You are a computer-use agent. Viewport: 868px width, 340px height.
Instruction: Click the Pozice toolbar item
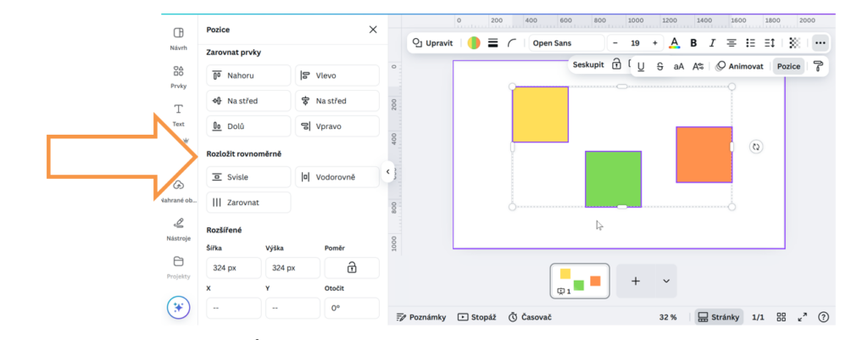(788, 66)
